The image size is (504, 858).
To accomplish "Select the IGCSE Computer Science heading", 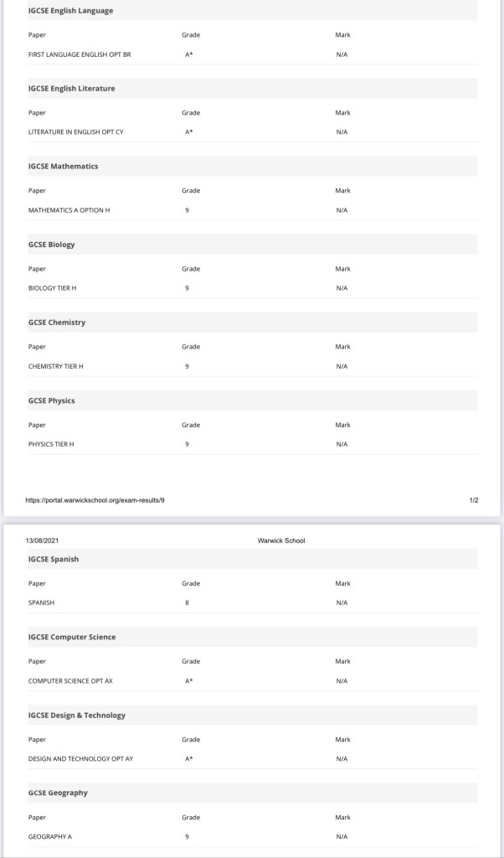I will 72,637.
